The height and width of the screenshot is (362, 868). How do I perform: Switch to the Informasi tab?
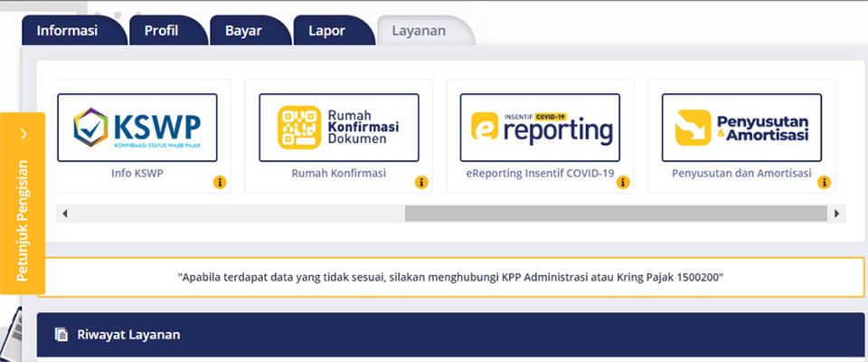74,31
